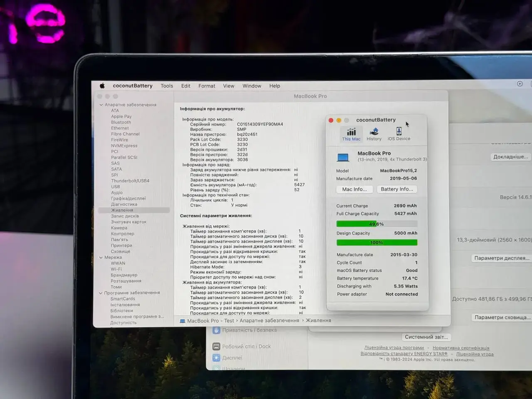Open the Format menu

pos(207,86)
